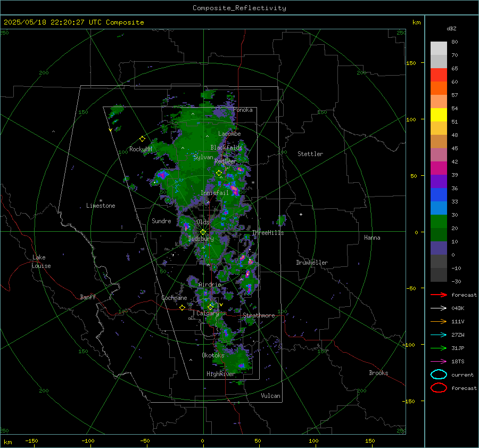Click the white plus marker west of Hanna
This screenshot has width=479, height=448.
coord(301,214)
